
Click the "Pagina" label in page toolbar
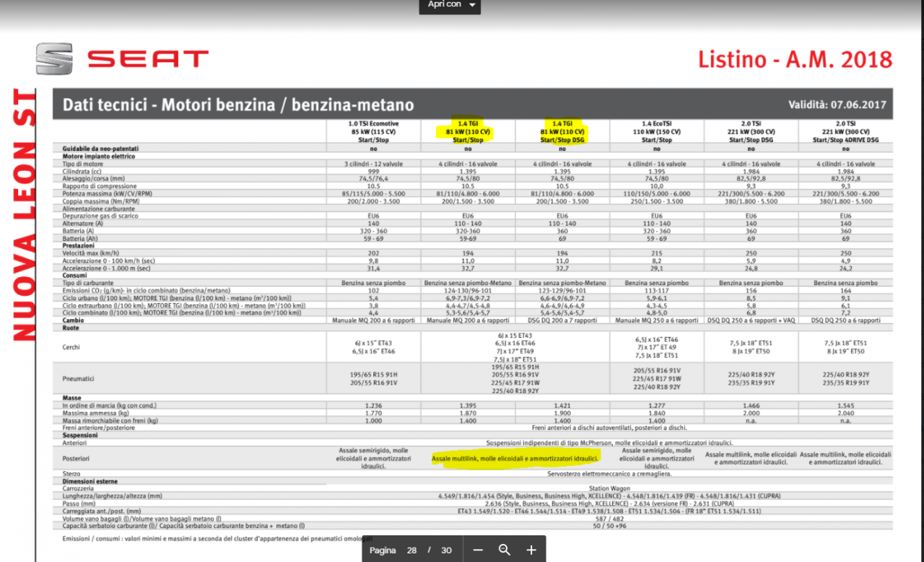383,550
